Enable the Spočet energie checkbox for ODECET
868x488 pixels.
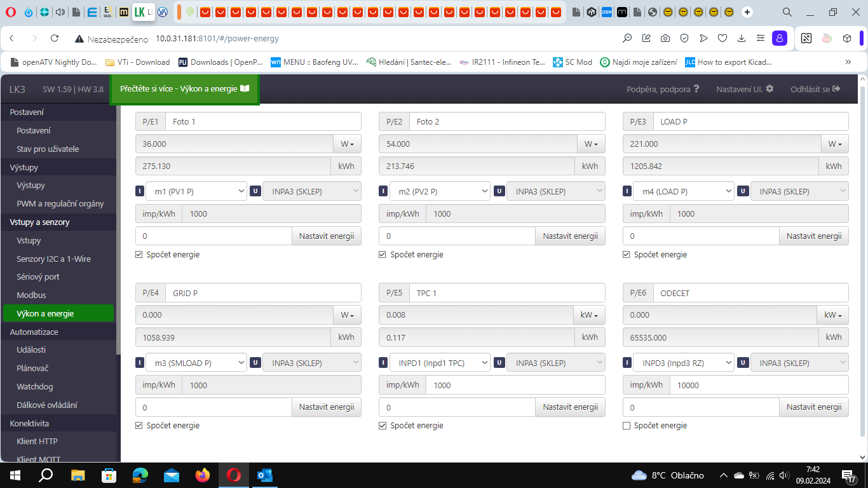[627, 426]
